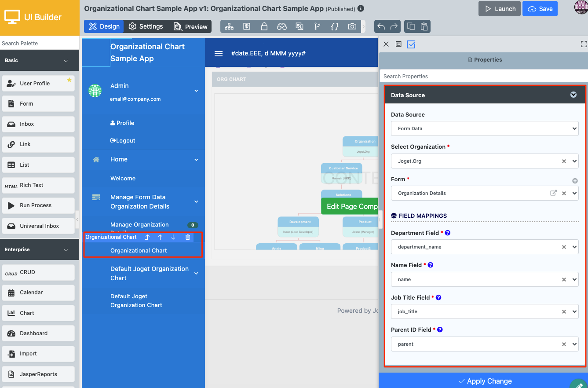
Task: Switch to the Preview tab
Action: (190, 26)
